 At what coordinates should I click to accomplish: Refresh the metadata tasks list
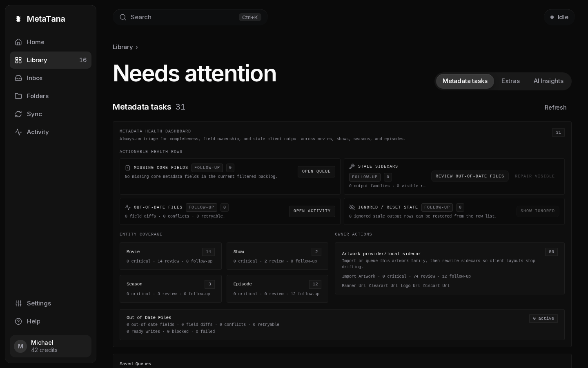[555, 108]
